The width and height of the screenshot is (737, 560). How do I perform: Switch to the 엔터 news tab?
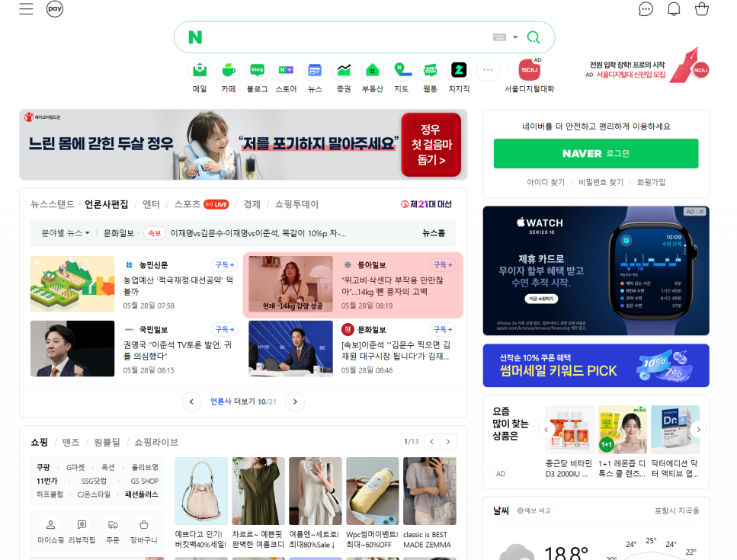[x=151, y=204]
